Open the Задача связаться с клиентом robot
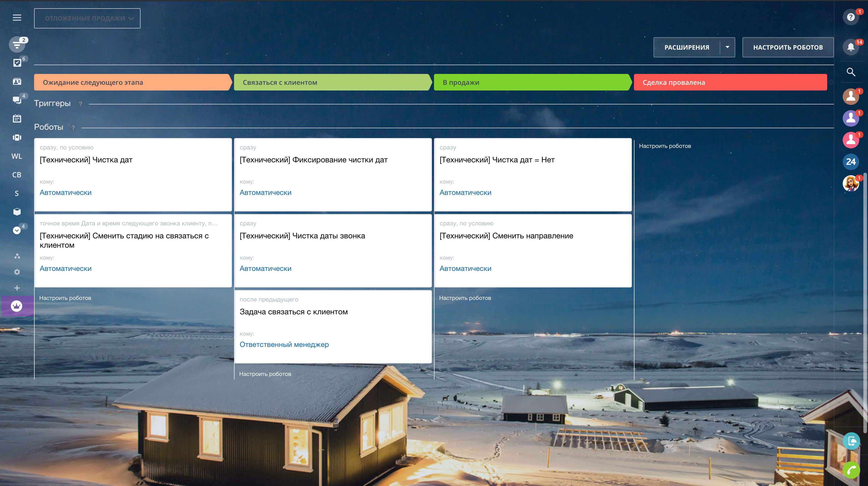This screenshot has width=868, height=486. (293, 312)
